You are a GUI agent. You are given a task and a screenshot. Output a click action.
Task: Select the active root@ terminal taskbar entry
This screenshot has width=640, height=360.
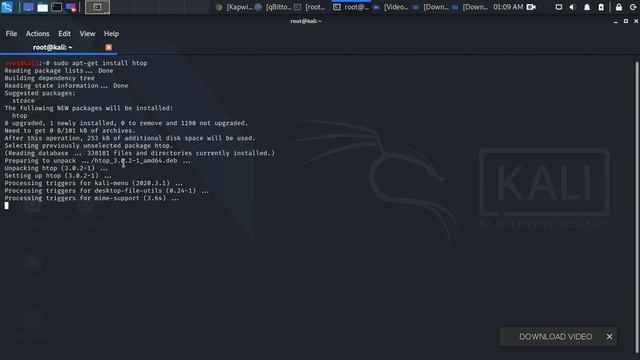(351, 7)
